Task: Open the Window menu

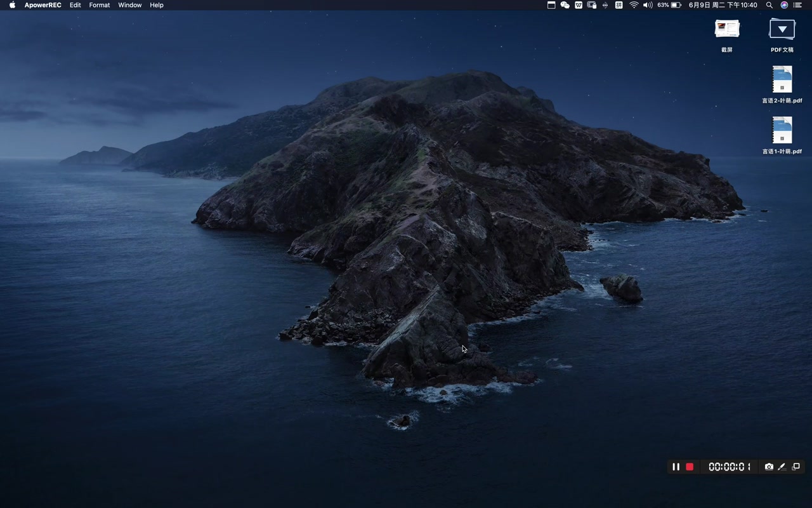Action: (129, 5)
